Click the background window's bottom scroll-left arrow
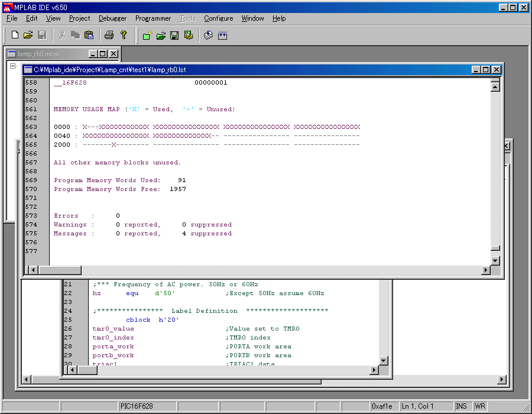The width and height of the screenshot is (532, 414). tap(27, 379)
